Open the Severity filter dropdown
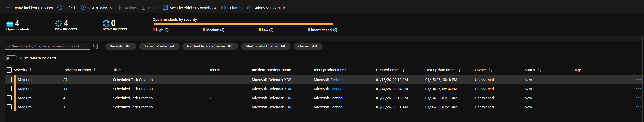 pyautogui.click(x=120, y=46)
